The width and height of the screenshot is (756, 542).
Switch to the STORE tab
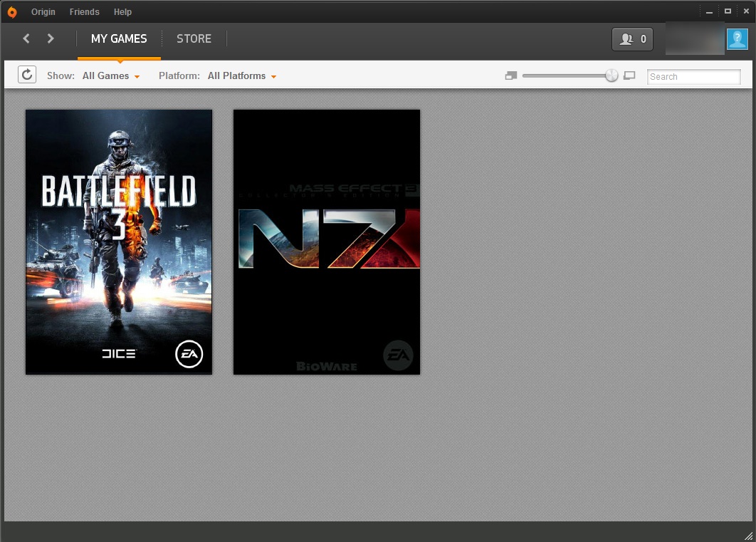194,38
